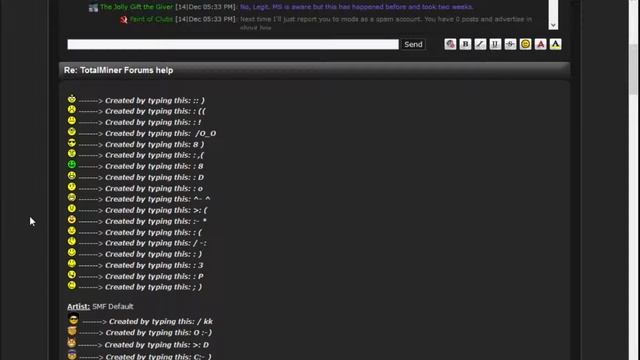Screen dimensions: 640x360
Task: Click the Faint of Clubs avatar icon
Action: coord(124,20)
